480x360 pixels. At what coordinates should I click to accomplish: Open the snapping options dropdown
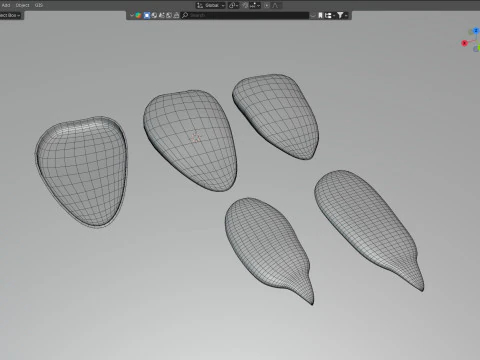coord(255,5)
